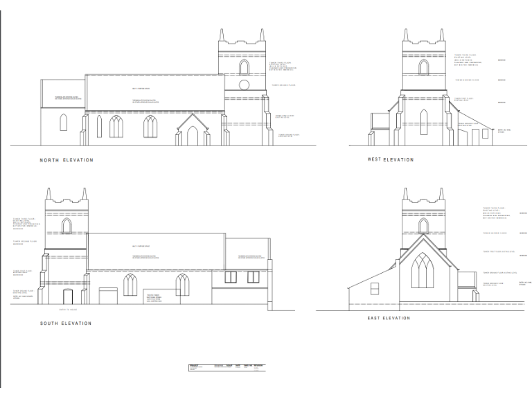
Task: Select the rectangular garage door on south elevation
Action: tap(109, 296)
